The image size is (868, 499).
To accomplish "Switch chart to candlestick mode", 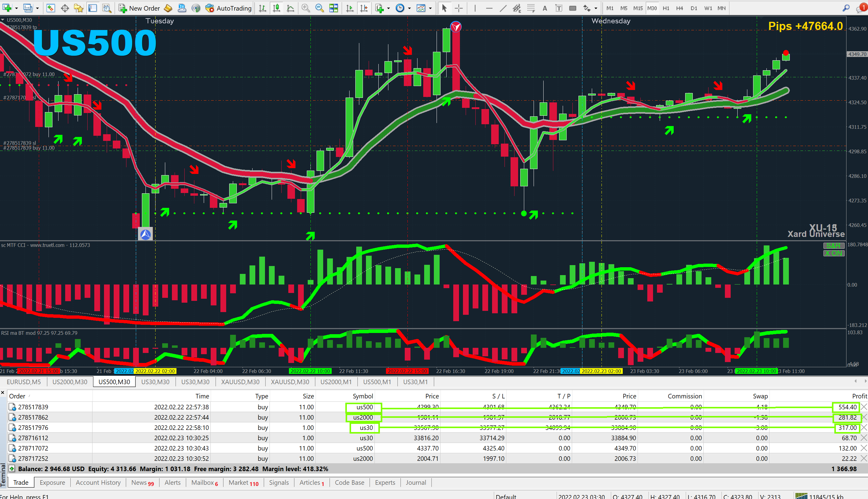I will coord(276,8).
